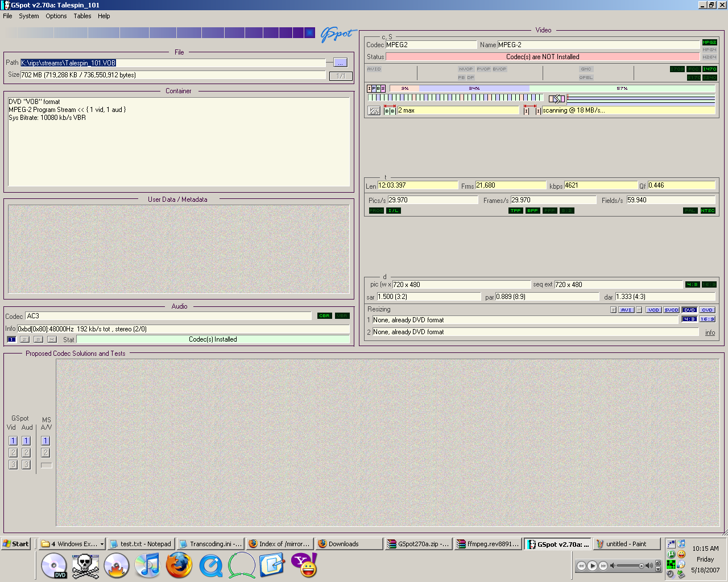Click the info link in Resizing
728x582 pixels.
(x=710, y=333)
